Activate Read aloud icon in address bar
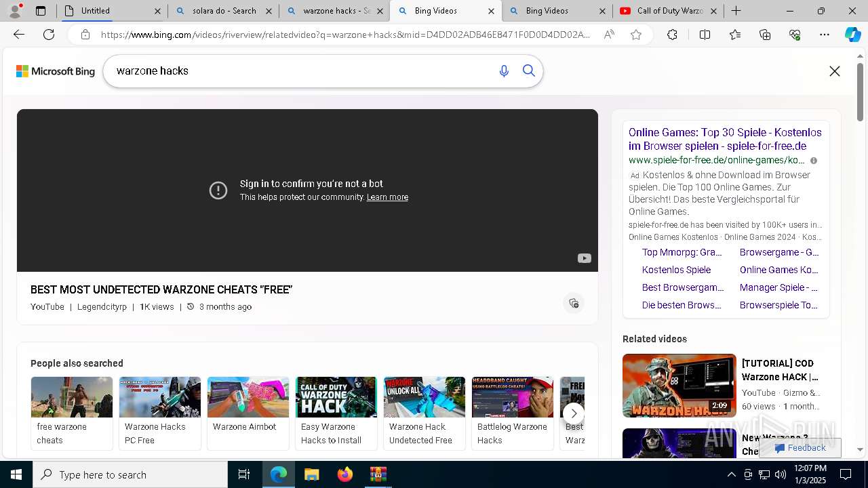This screenshot has width=868, height=488. [x=609, y=35]
